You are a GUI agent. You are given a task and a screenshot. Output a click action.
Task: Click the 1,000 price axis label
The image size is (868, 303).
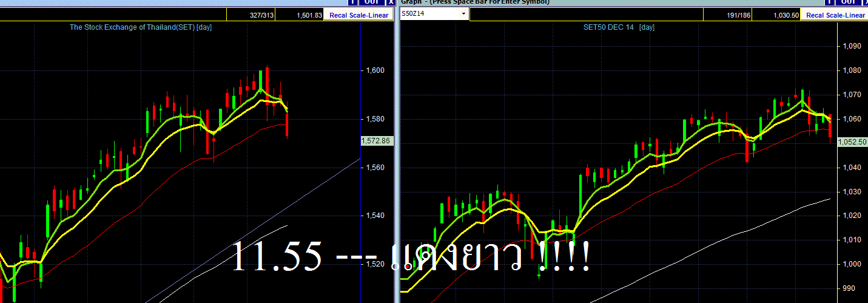click(x=853, y=264)
